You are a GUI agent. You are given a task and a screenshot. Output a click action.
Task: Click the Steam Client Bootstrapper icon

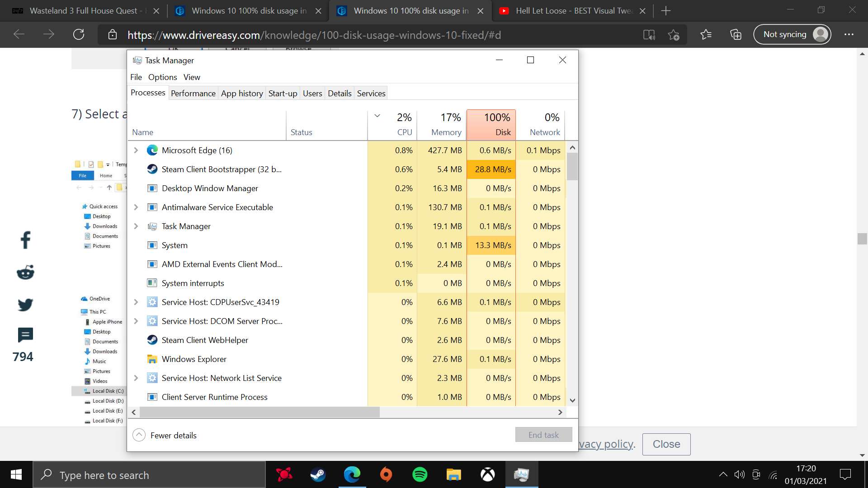coord(152,169)
